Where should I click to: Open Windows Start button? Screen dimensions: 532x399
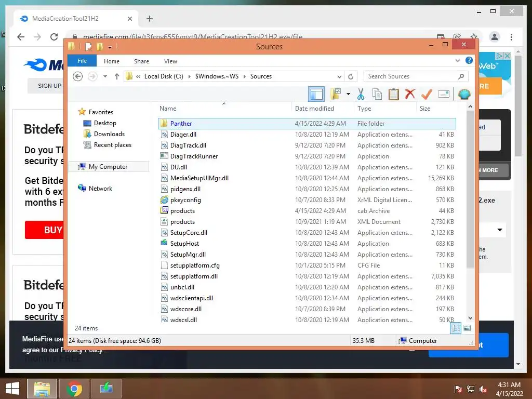(12, 389)
